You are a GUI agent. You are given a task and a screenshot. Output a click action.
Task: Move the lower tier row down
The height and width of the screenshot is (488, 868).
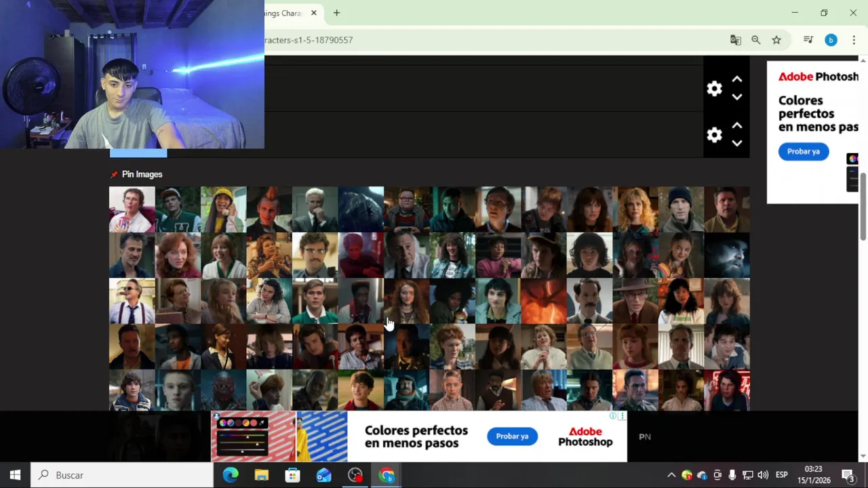coord(737,143)
